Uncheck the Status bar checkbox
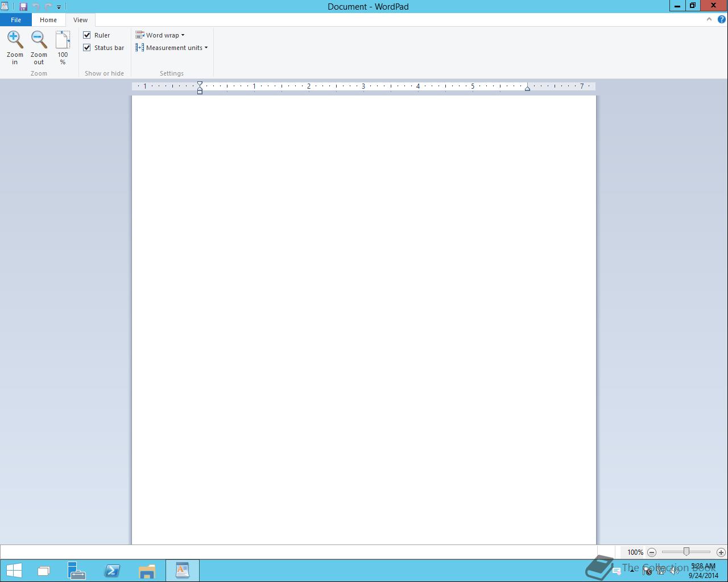The image size is (728, 582). 87,48
